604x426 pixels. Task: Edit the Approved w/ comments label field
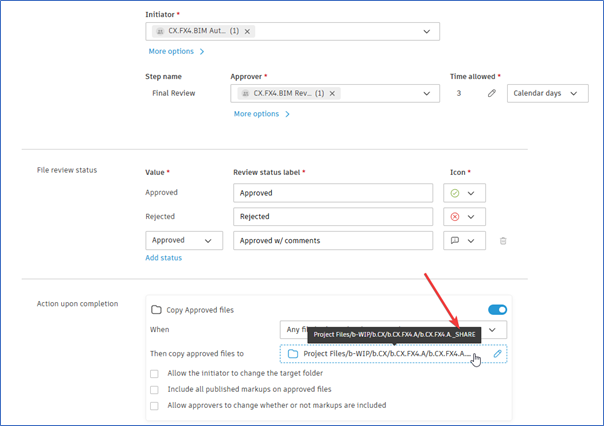pyautogui.click(x=333, y=241)
